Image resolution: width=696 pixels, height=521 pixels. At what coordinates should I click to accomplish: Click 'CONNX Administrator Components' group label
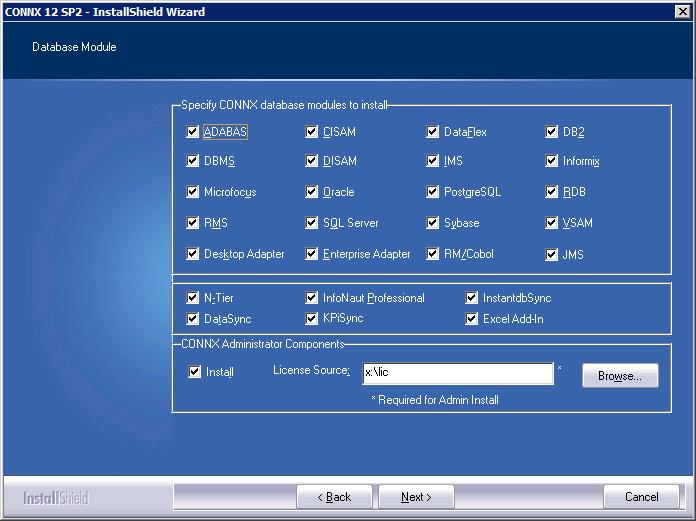[263, 344]
